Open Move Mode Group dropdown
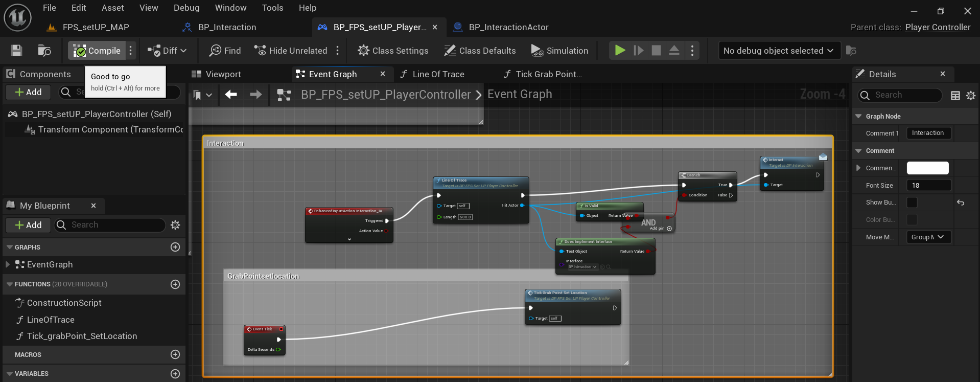980x382 pixels. click(x=928, y=237)
